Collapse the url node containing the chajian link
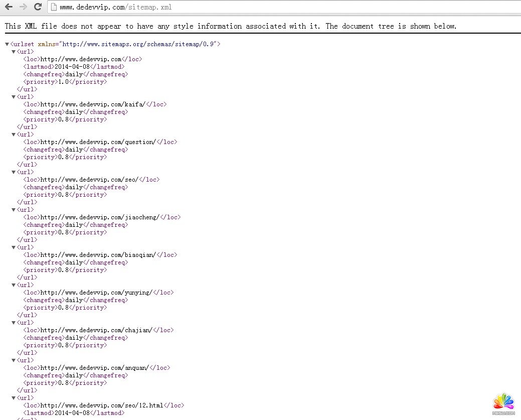 click(14, 323)
